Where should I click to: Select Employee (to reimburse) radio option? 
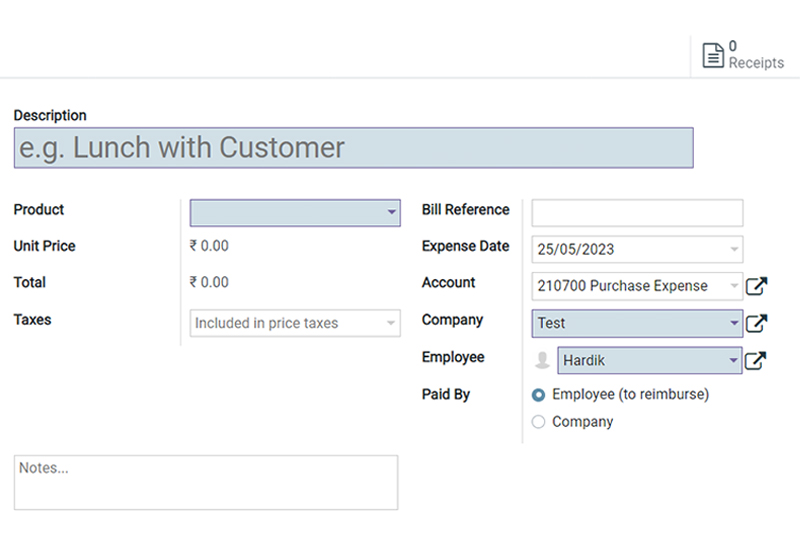[x=538, y=395]
